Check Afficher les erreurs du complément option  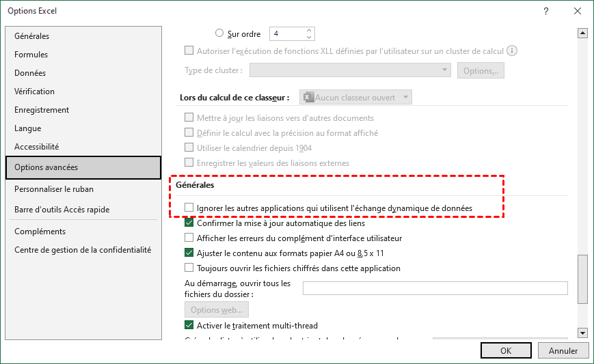click(189, 238)
